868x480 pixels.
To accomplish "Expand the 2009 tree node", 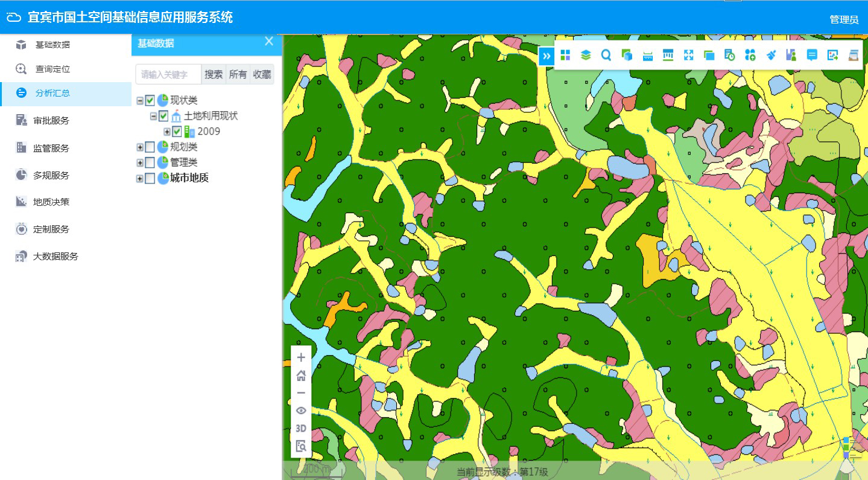I will 167,132.
